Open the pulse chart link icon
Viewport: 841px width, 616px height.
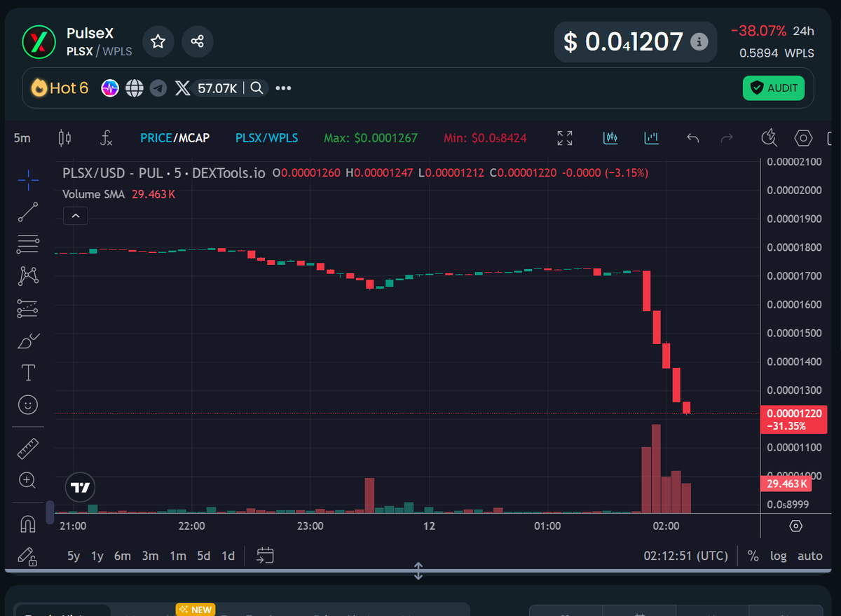point(110,88)
